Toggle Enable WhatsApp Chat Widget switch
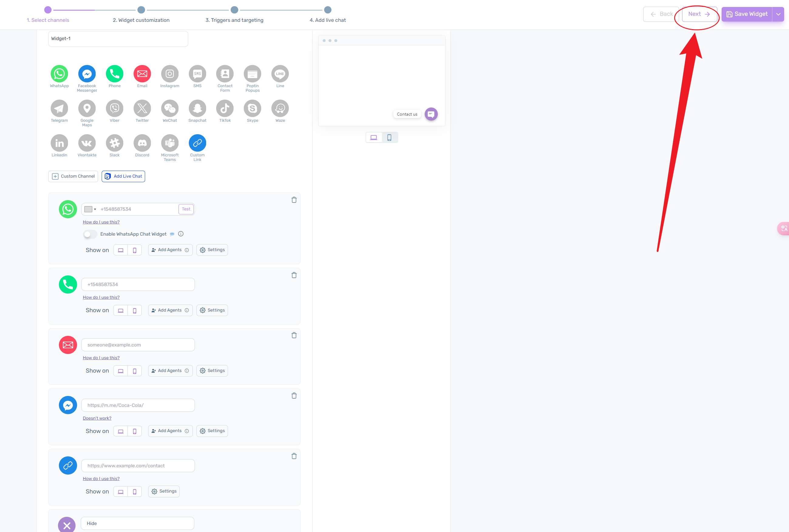The image size is (789, 532). 90,234
